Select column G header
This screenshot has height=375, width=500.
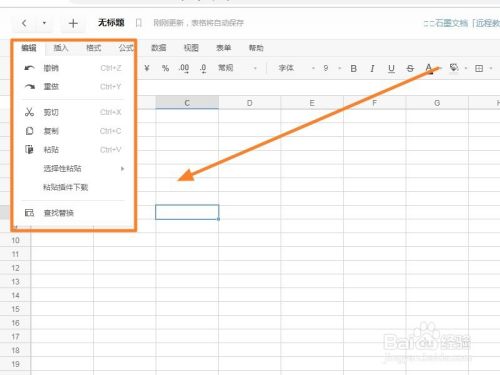coord(437,103)
